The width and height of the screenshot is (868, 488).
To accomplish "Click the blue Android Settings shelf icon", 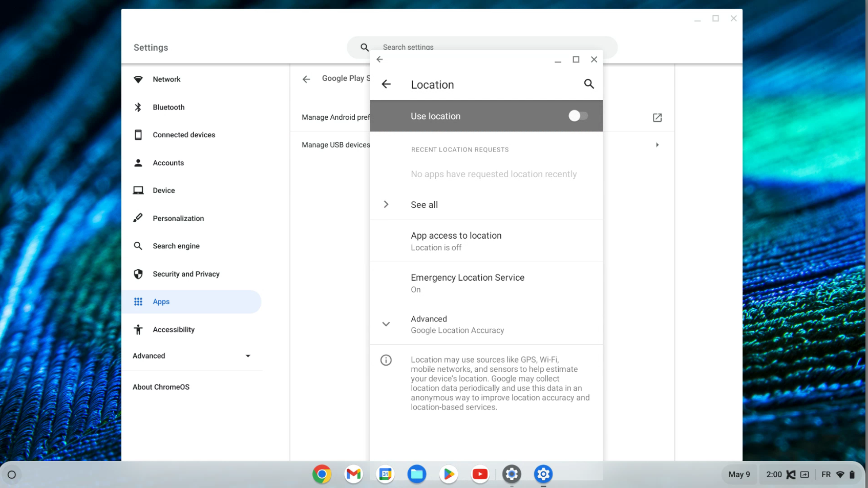I will [543, 474].
